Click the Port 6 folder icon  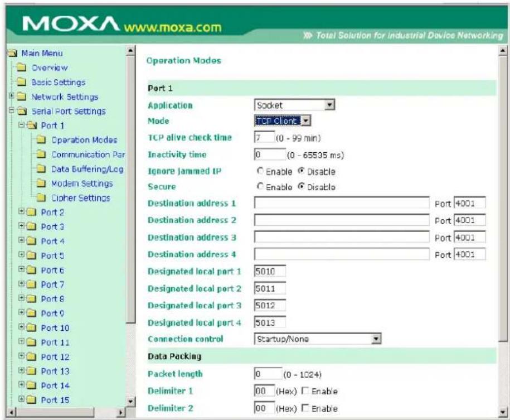tap(31, 270)
